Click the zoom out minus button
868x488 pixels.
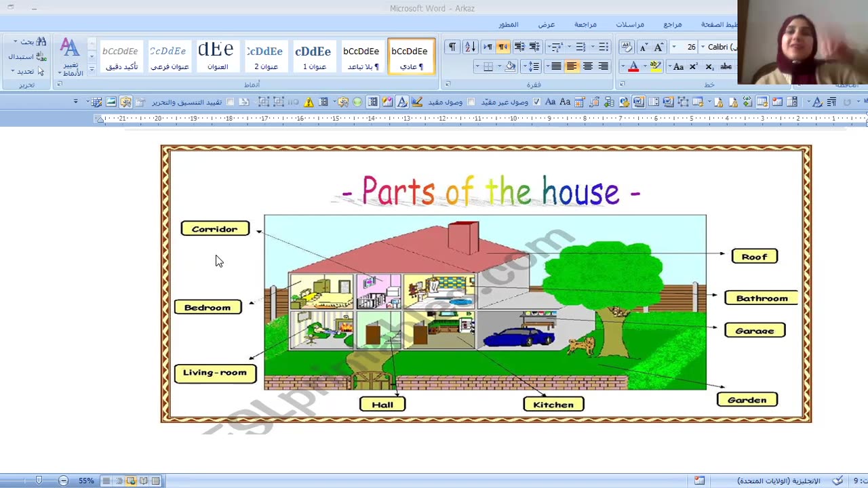point(63,481)
